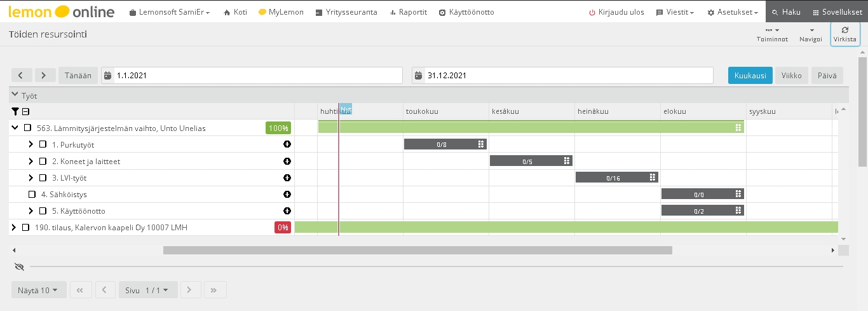Open Sovellukset apps grid
This screenshot has height=311, width=868.
click(837, 12)
